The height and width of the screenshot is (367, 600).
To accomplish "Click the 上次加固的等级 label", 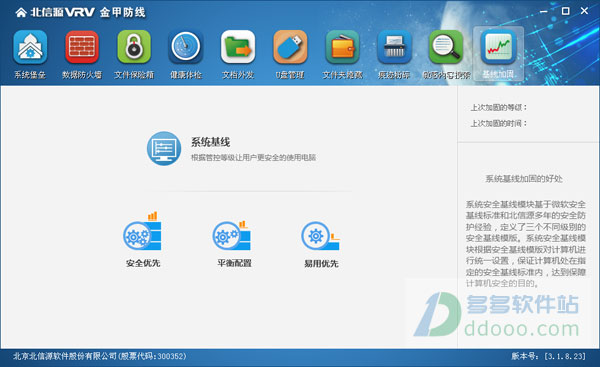I will coord(499,108).
